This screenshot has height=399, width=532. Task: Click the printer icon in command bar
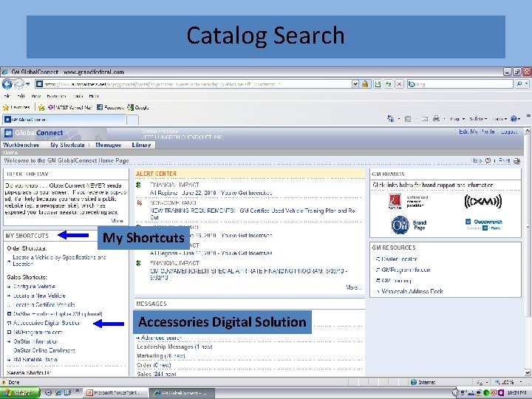coord(437,119)
